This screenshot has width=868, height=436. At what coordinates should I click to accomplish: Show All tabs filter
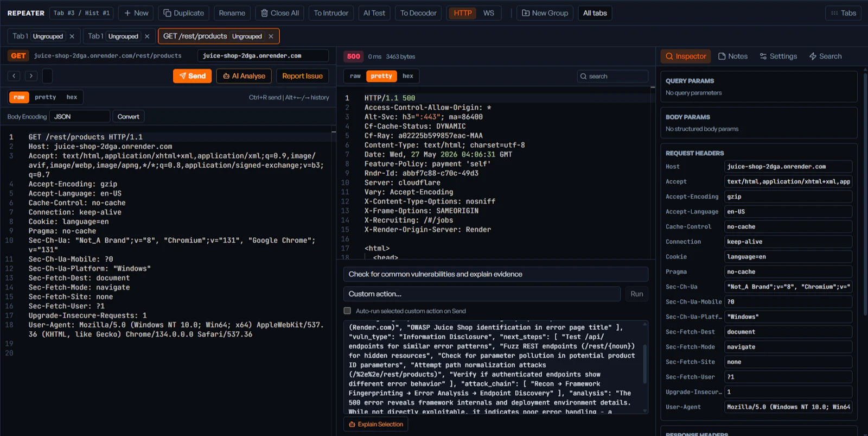point(595,13)
